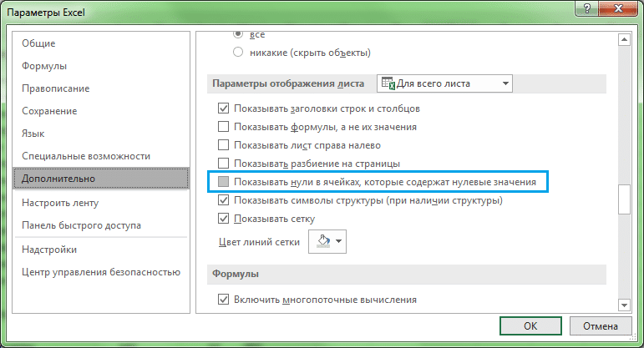Open the gridline color paint bucket picker
644x348 pixels.
click(x=327, y=242)
